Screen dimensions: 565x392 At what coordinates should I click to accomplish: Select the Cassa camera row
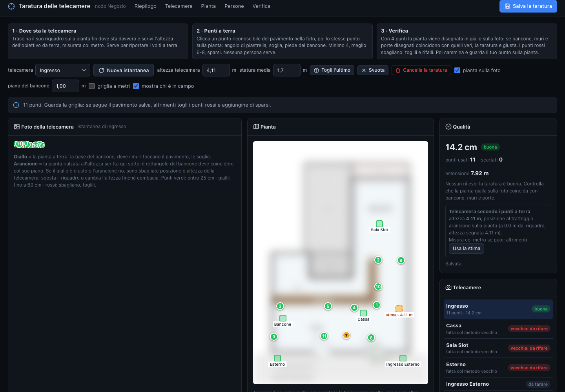pos(498,329)
